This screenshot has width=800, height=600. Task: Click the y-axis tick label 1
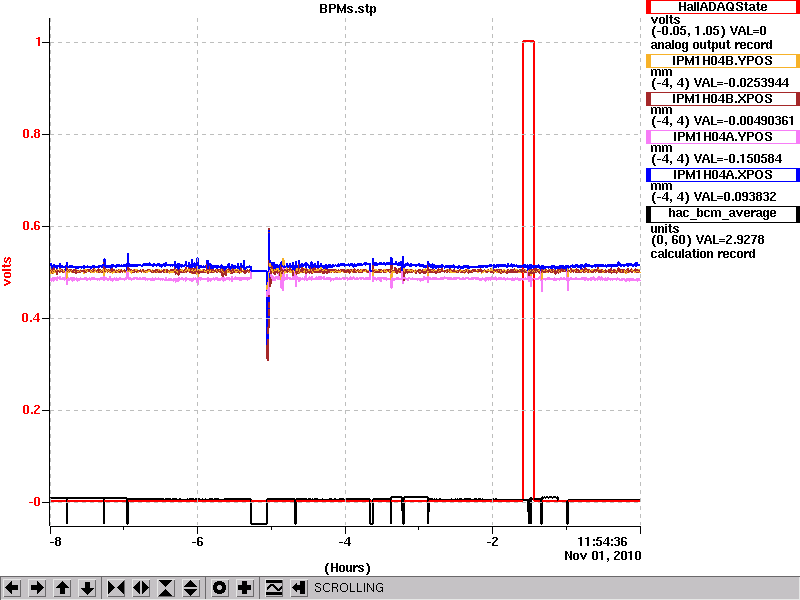(x=39, y=42)
